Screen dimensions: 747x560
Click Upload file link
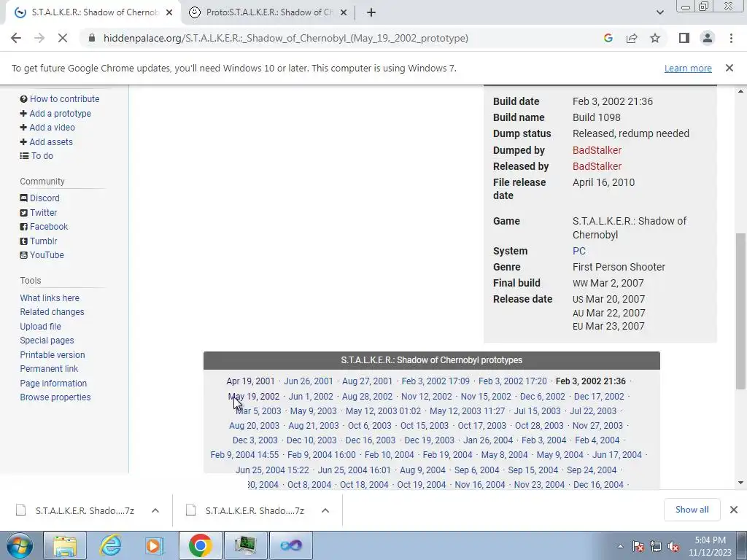(41, 327)
